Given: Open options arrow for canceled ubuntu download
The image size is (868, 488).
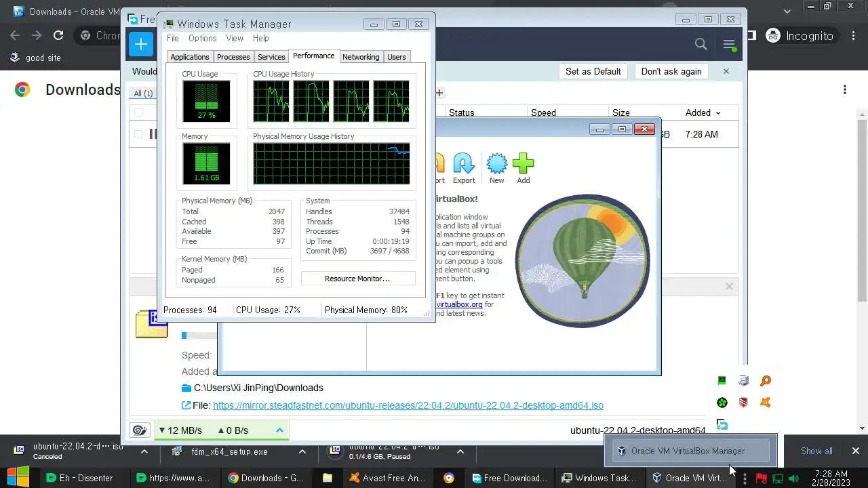Looking at the screenshot, I should (x=144, y=451).
